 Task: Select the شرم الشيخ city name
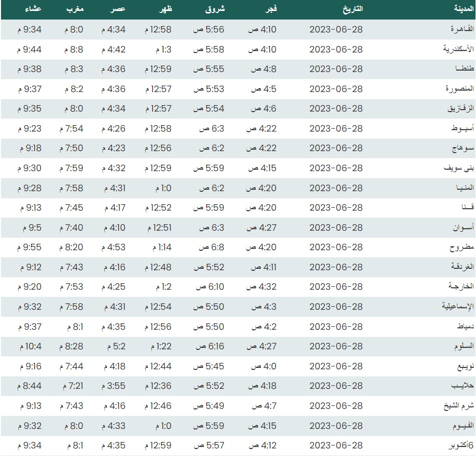[454, 406]
